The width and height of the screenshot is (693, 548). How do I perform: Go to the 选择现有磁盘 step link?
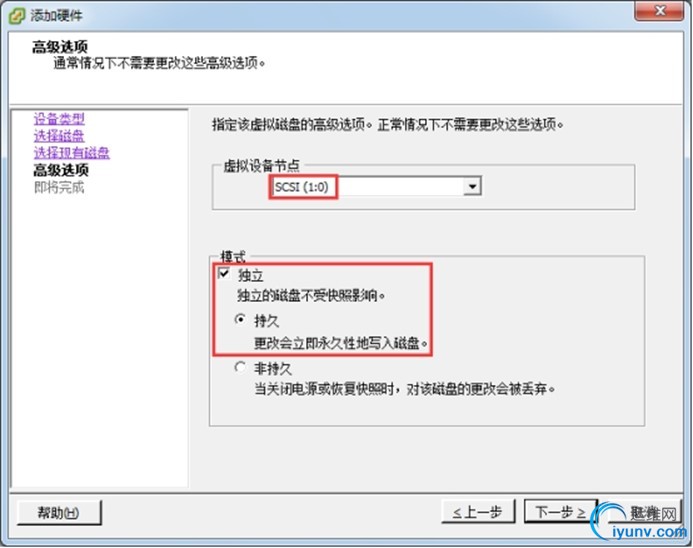pos(72,153)
